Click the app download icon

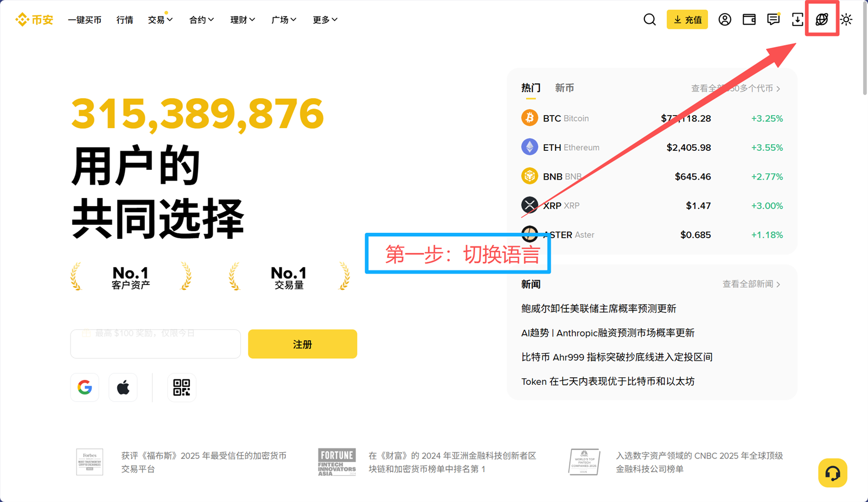[797, 20]
